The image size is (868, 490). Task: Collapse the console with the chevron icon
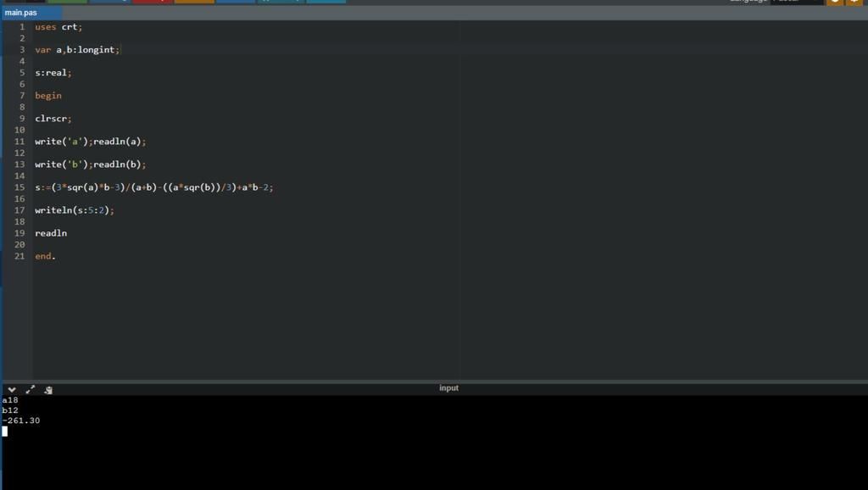12,390
